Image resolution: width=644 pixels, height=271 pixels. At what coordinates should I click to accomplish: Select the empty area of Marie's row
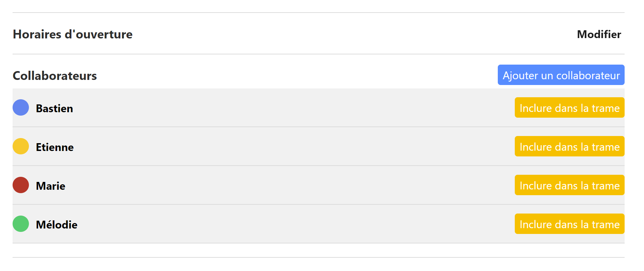(292, 185)
